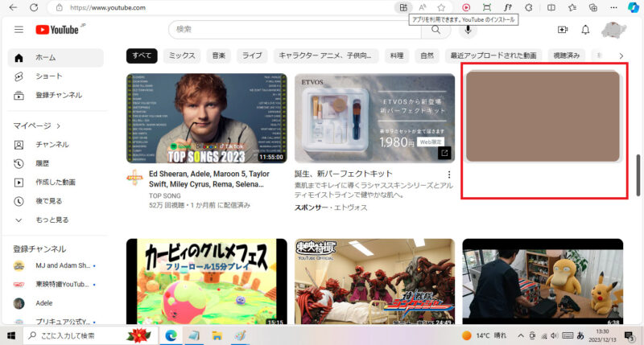Open split screen view icon
The height and width of the screenshot is (345, 644).
[551, 7]
